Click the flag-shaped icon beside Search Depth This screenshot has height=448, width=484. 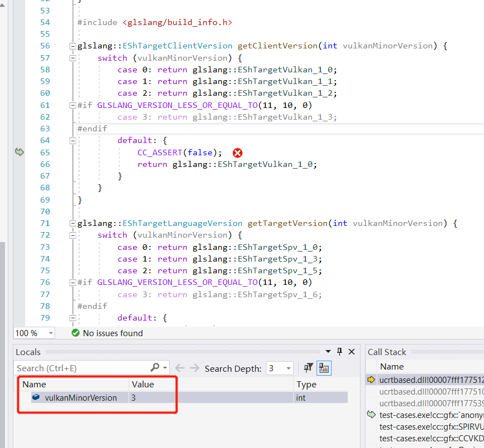click(307, 368)
